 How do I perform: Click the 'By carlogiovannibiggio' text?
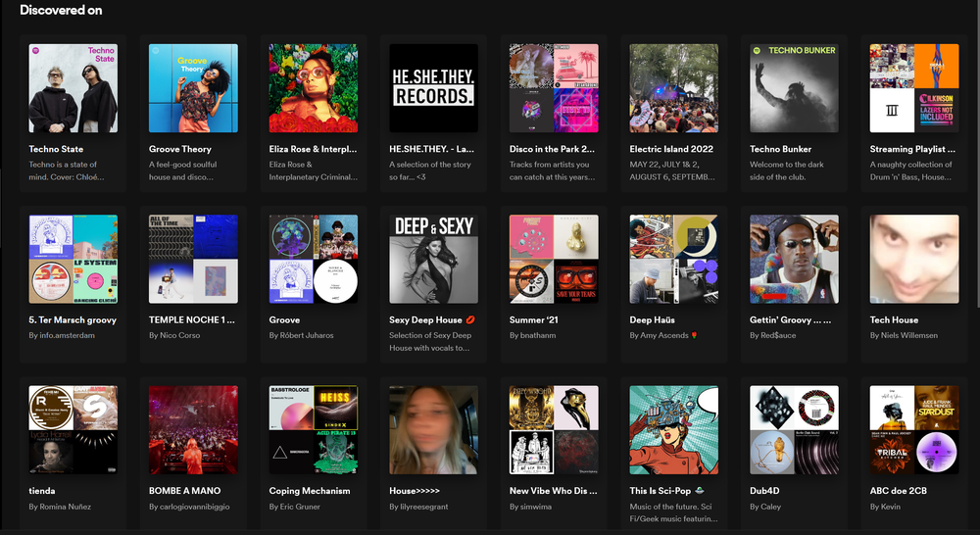tap(189, 507)
